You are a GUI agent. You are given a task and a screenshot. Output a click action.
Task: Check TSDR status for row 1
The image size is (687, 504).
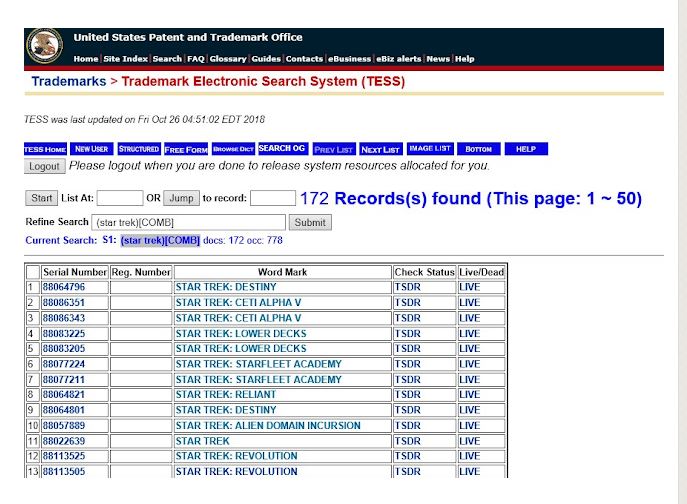(x=407, y=287)
